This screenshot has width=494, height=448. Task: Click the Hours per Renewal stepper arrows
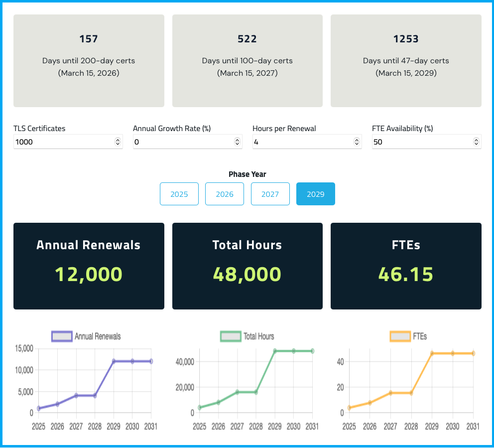357,142
